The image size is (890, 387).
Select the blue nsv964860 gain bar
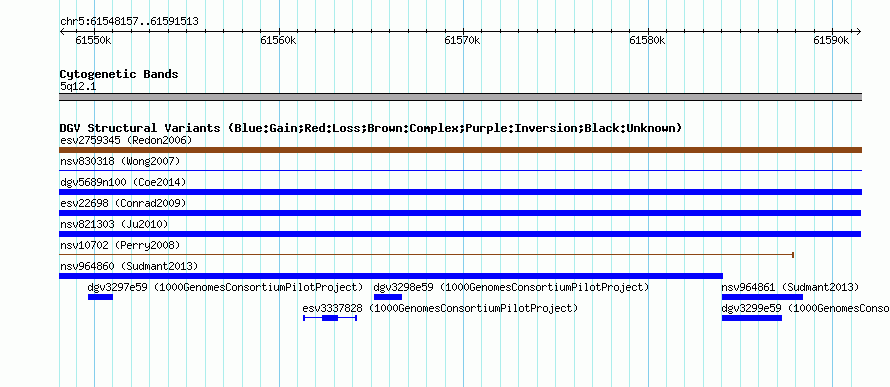(x=391, y=276)
